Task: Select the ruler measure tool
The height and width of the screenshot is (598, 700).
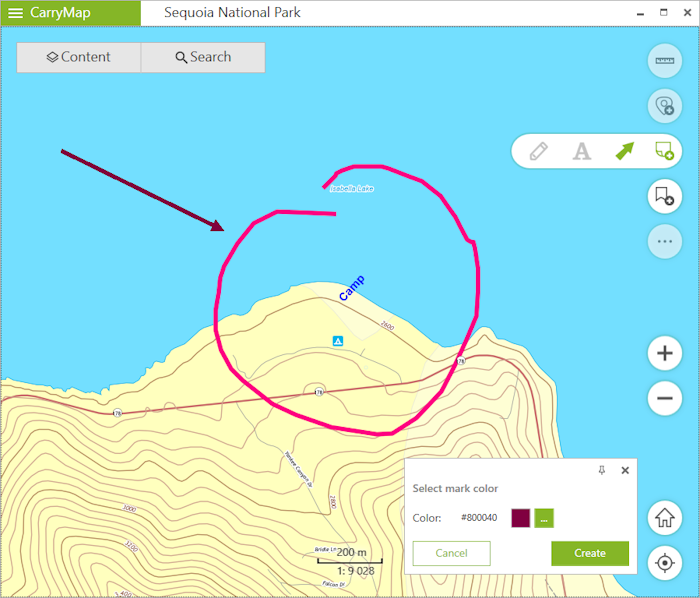Action: 664,61
